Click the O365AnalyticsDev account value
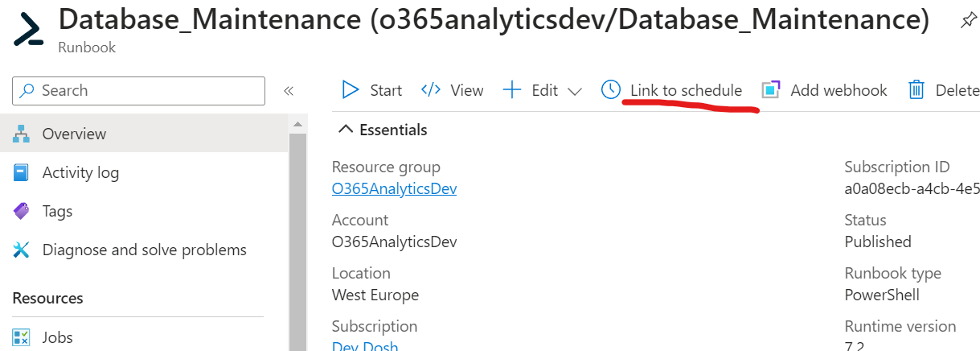This screenshot has width=980, height=351. (395, 242)
